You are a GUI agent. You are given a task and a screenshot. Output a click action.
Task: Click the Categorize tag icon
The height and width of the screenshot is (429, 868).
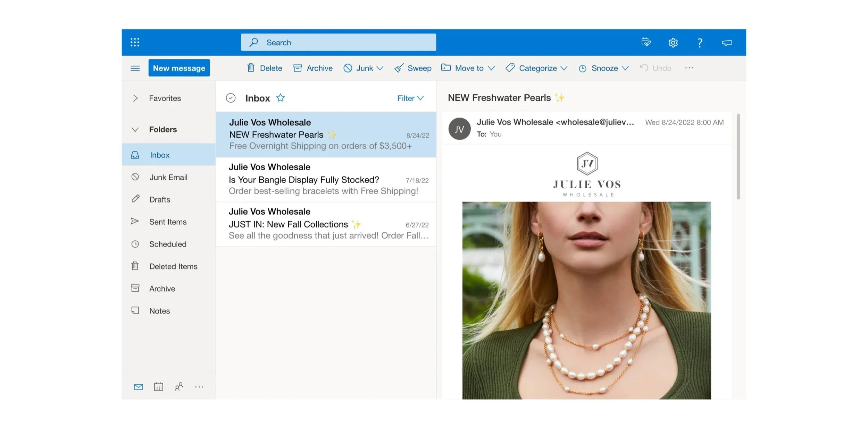[x=510, y=68]
